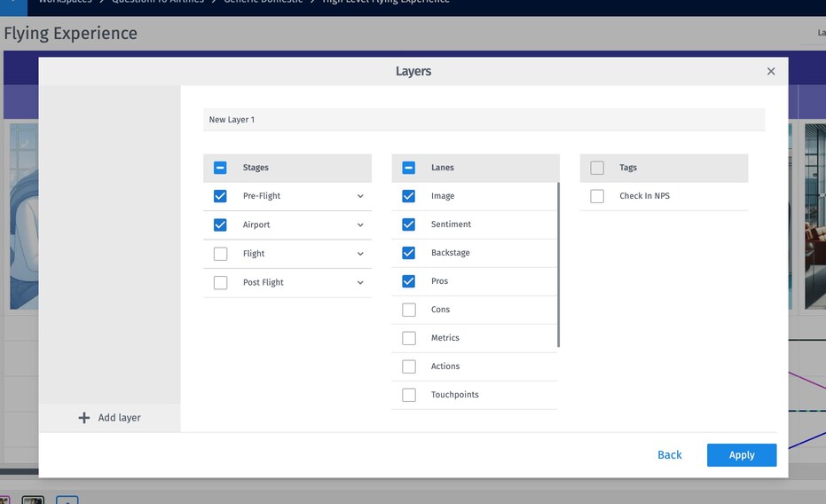This screenshot has height=504, width=826.
Task: Click the Airport stage label
Action: point(256,224)
